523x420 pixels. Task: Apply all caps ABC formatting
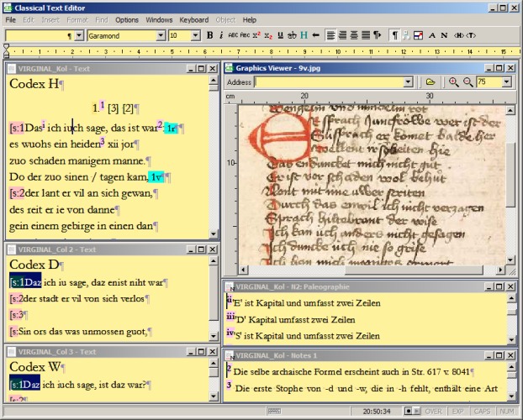(x=233, y=35)
